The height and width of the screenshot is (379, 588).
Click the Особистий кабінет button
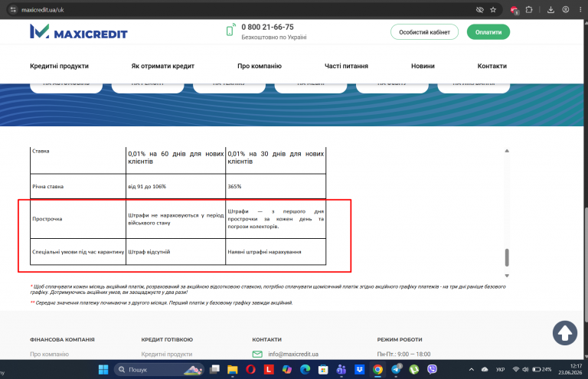pyautogui.click(x=424, y=32)
